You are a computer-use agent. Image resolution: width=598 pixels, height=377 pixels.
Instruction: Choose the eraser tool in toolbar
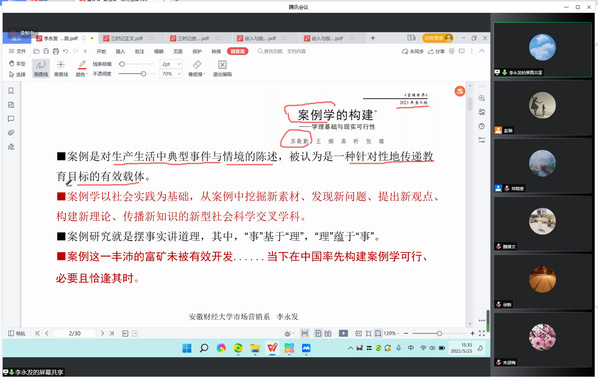[197, 68]
